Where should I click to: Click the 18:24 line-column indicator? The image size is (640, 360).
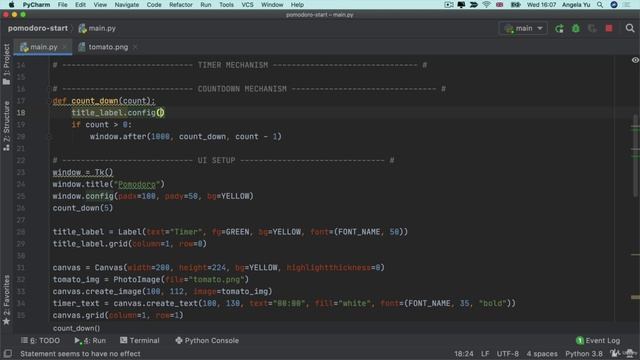pyautogui.click(x=464, y=354)
